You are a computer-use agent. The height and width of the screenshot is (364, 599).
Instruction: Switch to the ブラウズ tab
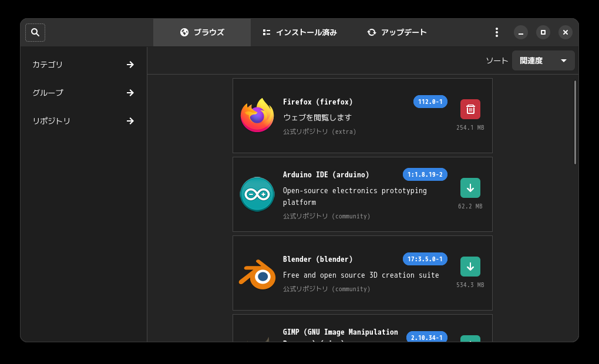[202, 32]
